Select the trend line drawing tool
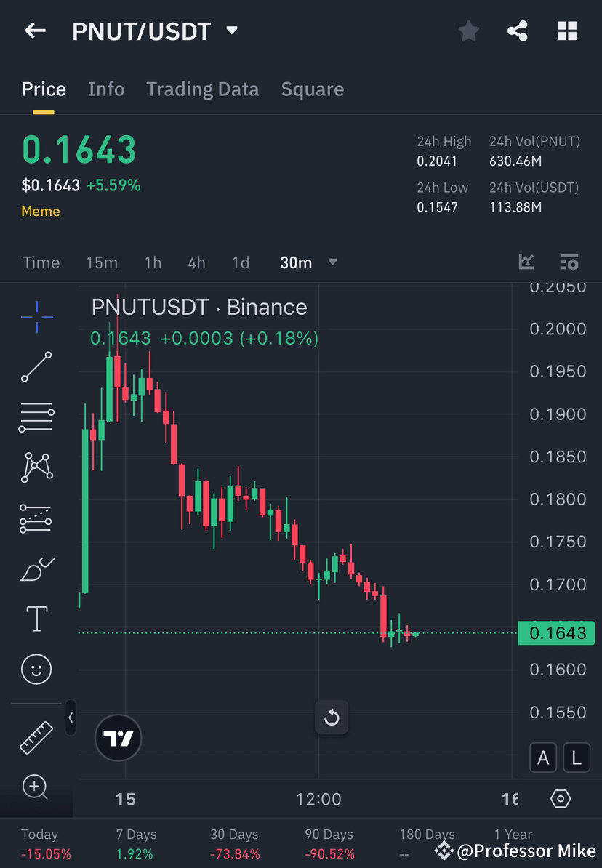602x868 pixels. pos(36,367)
